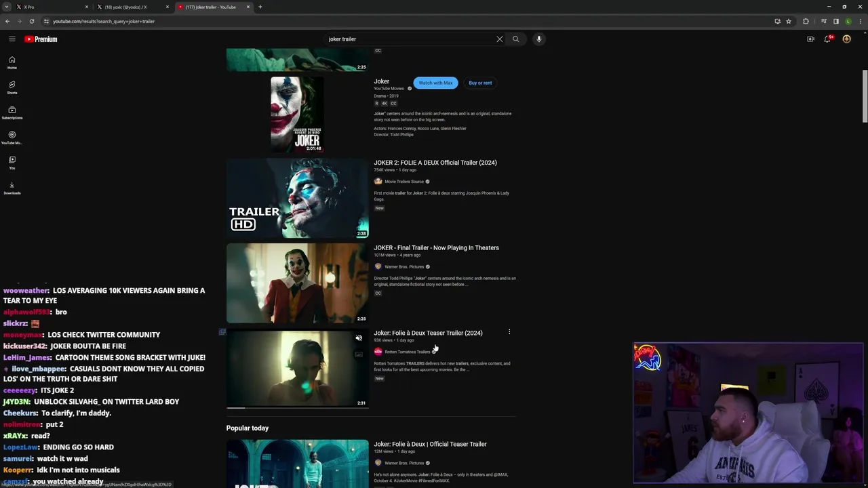The height and width of the screenshot is (488, 868).
Task: Open the browser extensions puzzle icon
Action: (x=806, y=21)
